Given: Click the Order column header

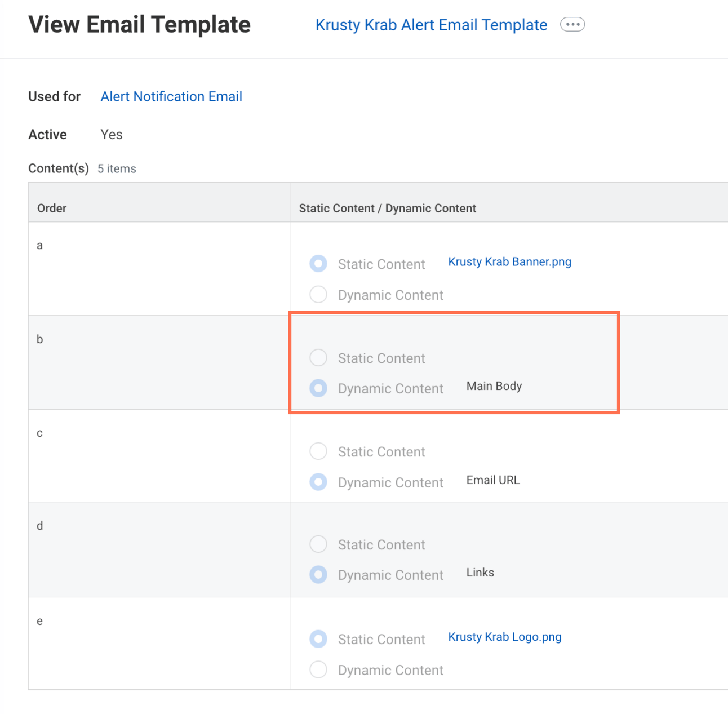Looking at the screenshot, I should pos(52,209).
